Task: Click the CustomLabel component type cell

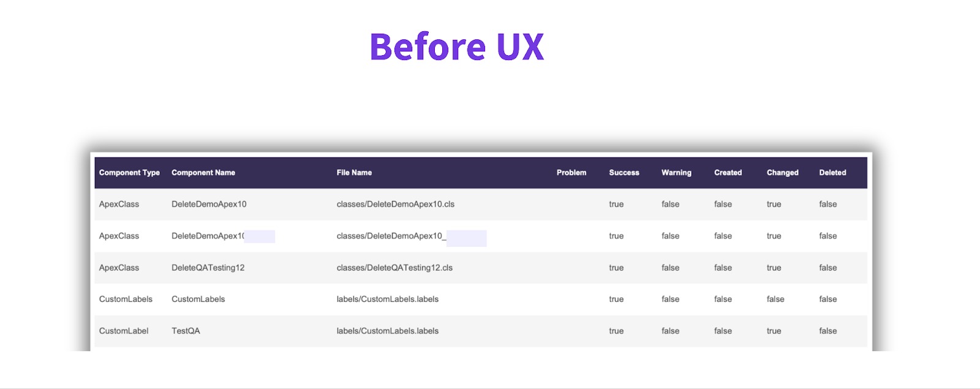Action: coord(124,331)
